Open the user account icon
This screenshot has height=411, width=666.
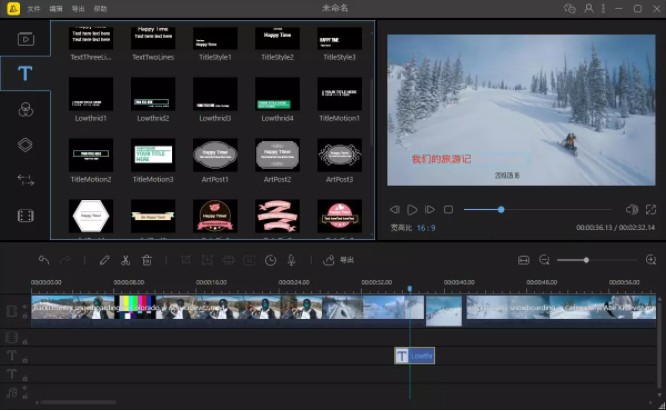click(x=589, y=8)
